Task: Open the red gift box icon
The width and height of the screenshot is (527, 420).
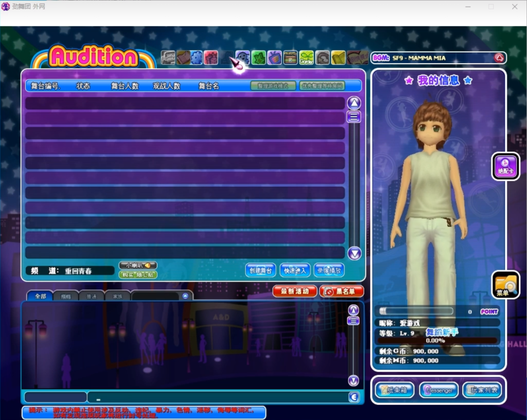Action: (x=211, y=58)
